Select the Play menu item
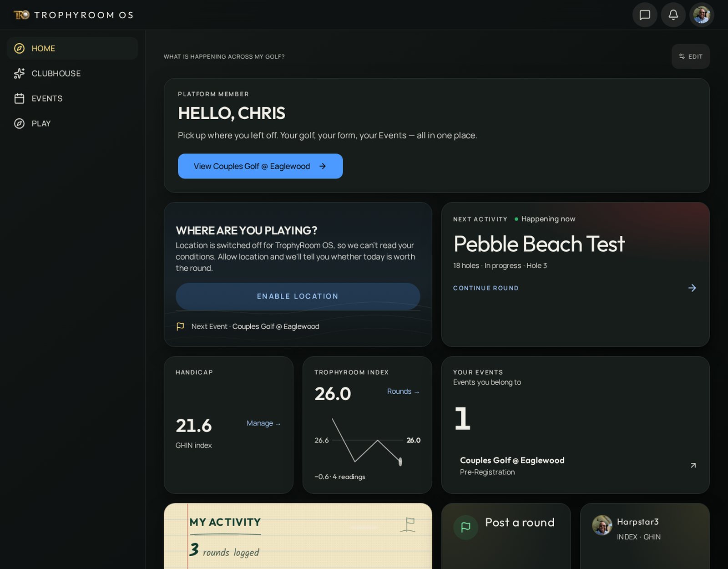The height and width of the screenshot is (569, 728). (x=72, y=123)
